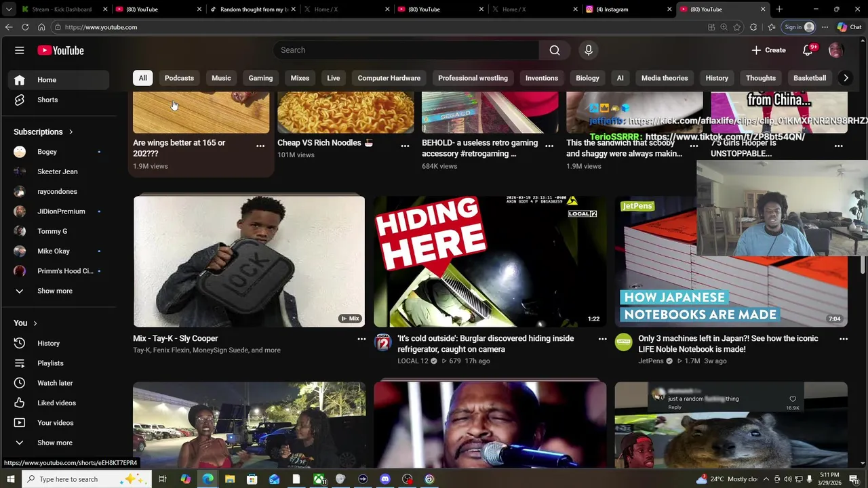868x488 pixels.
Task: Open LOCAL 12 channel avatar
Action: click(383, 342)
